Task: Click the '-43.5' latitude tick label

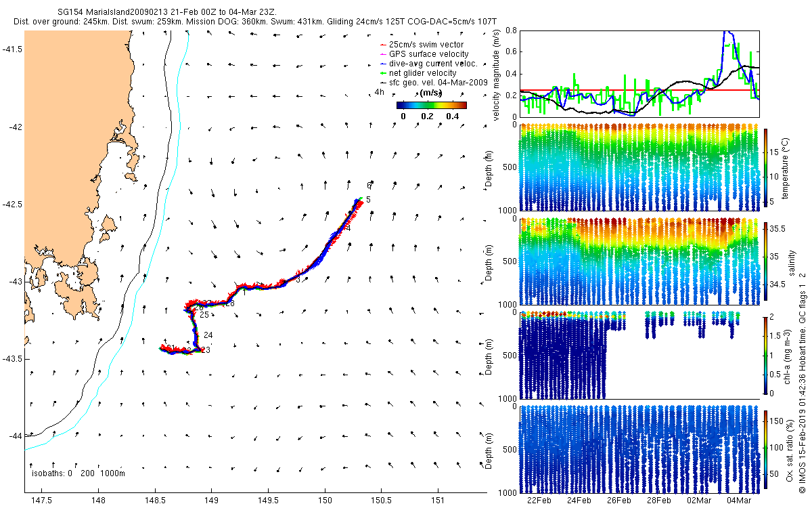Action: point(12,358)
